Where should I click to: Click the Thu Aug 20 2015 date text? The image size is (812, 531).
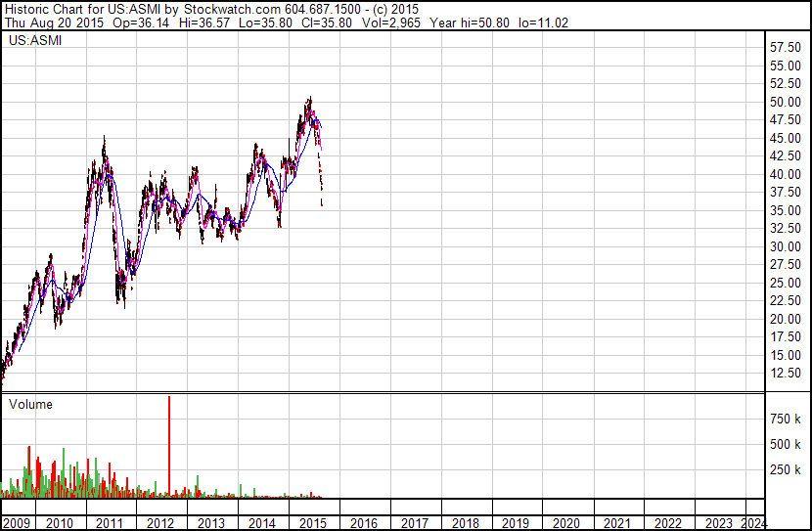51,23
